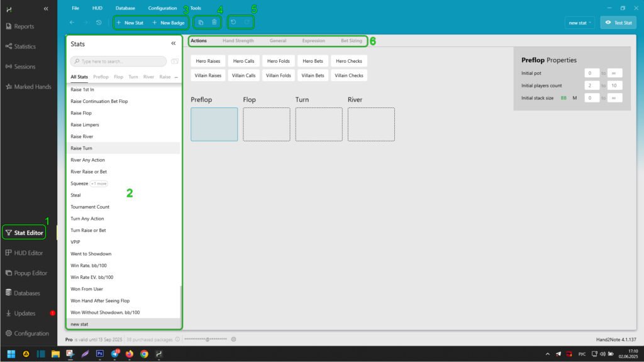Screen dimensions: 644x362
Task: Click the back navigation arrow
Action: pyautogui.click(x=72, y=23)
